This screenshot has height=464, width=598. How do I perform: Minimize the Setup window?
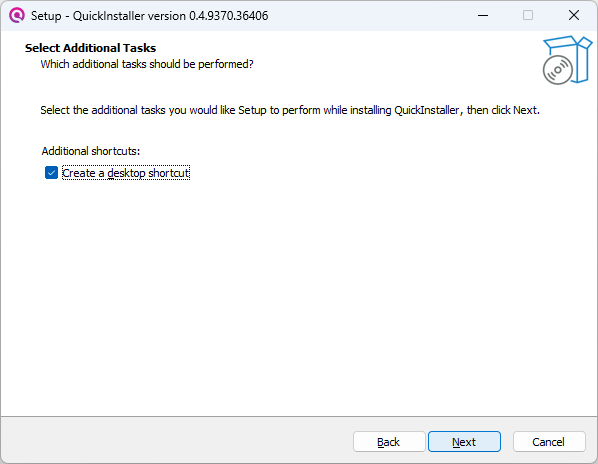483,16
